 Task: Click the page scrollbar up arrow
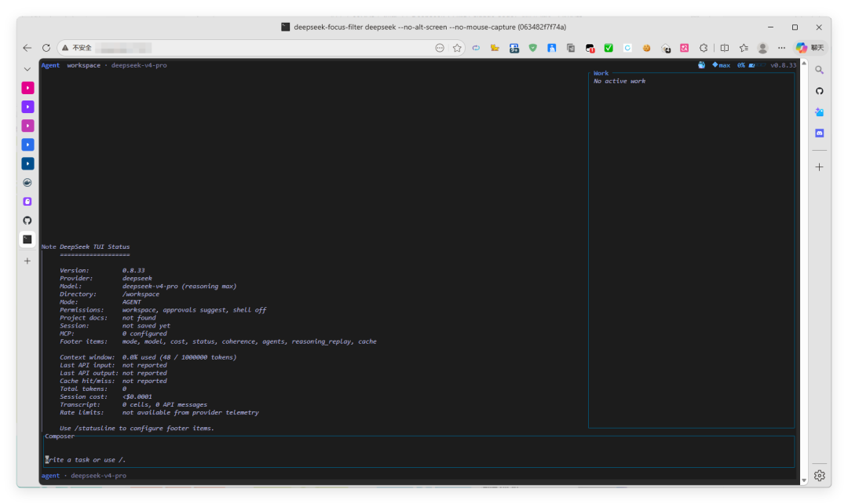pos(804,64)
